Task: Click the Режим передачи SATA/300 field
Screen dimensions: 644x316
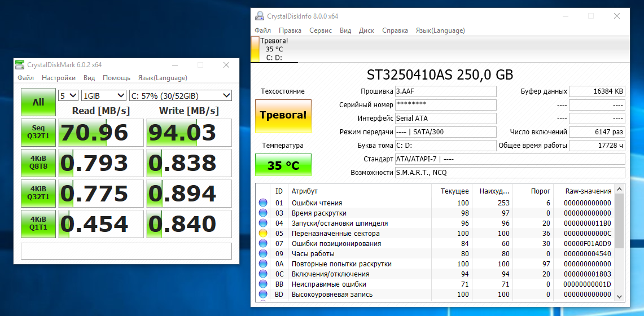Action: 446,132
